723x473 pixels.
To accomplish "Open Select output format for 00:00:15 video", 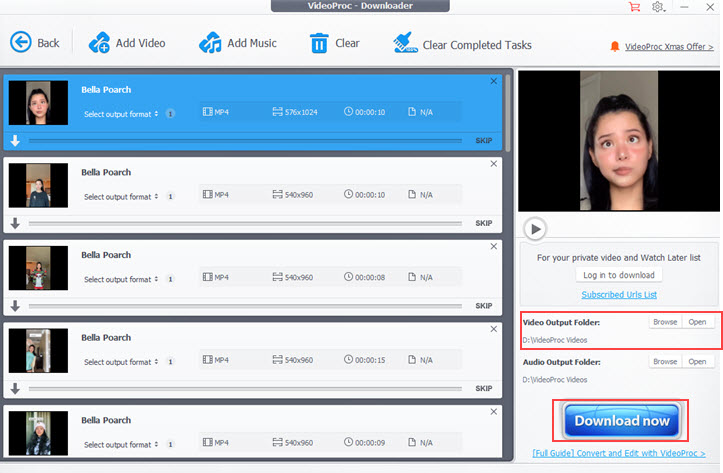I will click(x=121, y=362).
